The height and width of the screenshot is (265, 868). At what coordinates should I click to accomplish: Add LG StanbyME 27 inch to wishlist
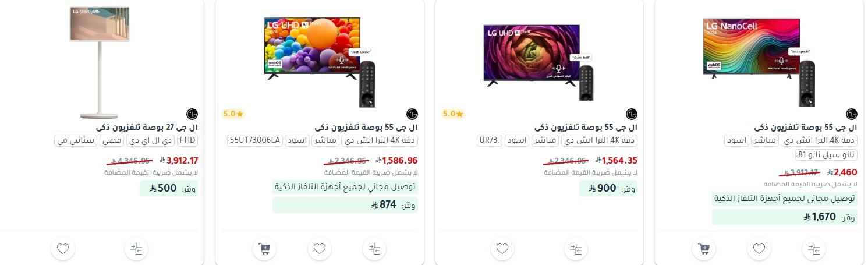point(63,249)
